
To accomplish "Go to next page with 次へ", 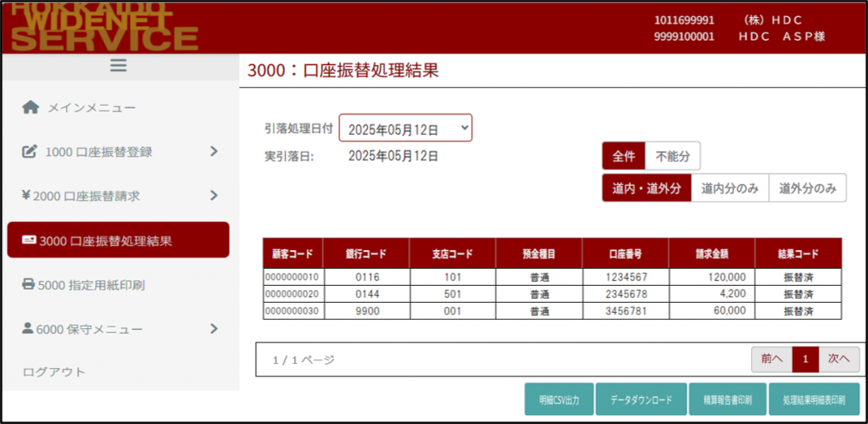I will point(838,360).
